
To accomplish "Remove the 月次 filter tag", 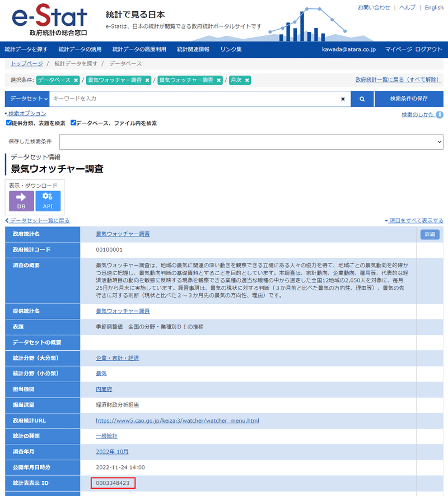I will 246,80.
